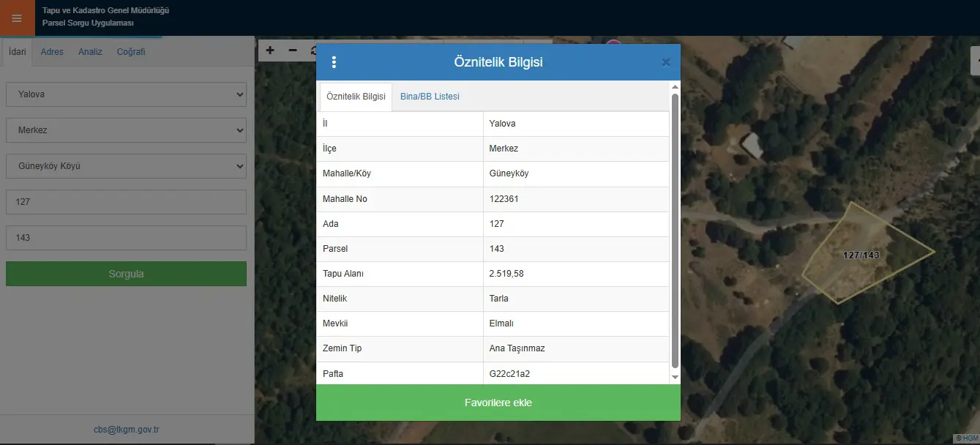The height and width of the screenshot is (445, 980).
Task: Close the Öznitelik Bilgisi dialog
Action: 665,62
